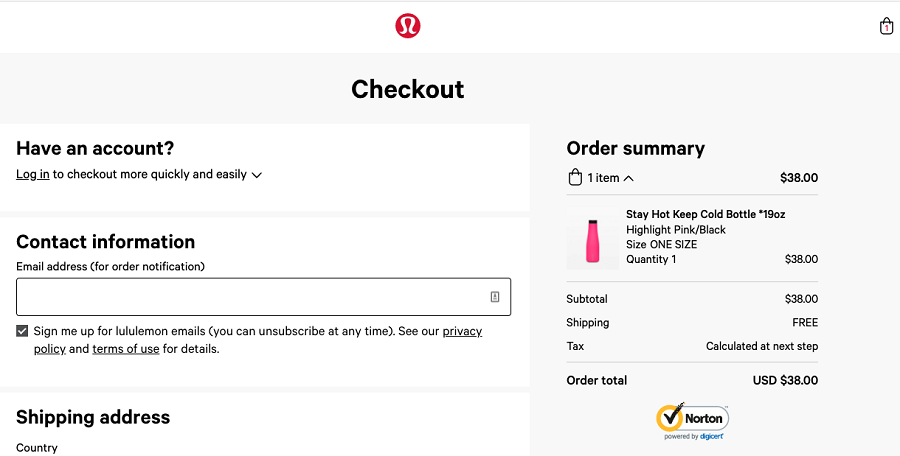Collapse the 1 item order details chevron
This screenshot has height=456, width=900.
click(x=629, y=178)
